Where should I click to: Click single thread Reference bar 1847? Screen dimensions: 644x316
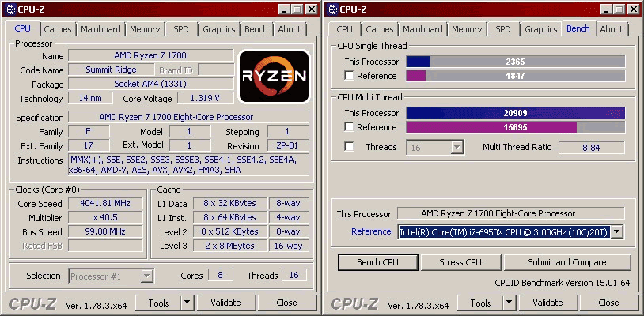coord(516,76)
